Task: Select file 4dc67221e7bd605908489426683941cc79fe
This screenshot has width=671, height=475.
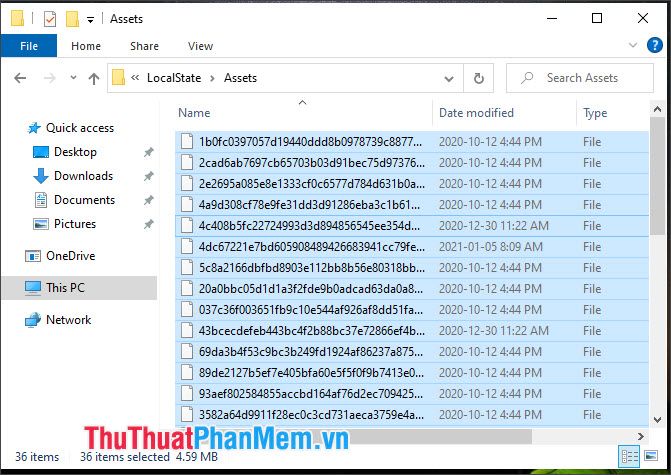Action: pyautogui.click(x=412, y=246)
